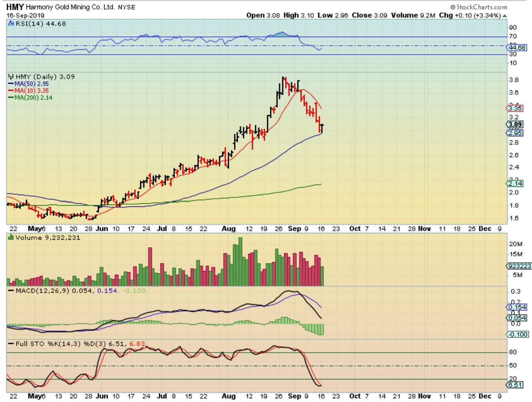
Task: Click the green up-arrow after the Chg value
Action: pos(505,15)
